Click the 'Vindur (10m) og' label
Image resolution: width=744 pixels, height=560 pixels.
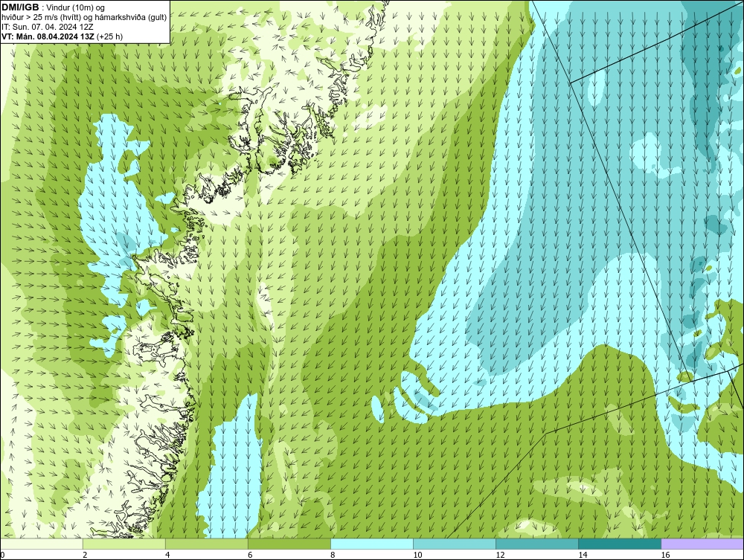[x=76, y=8]
